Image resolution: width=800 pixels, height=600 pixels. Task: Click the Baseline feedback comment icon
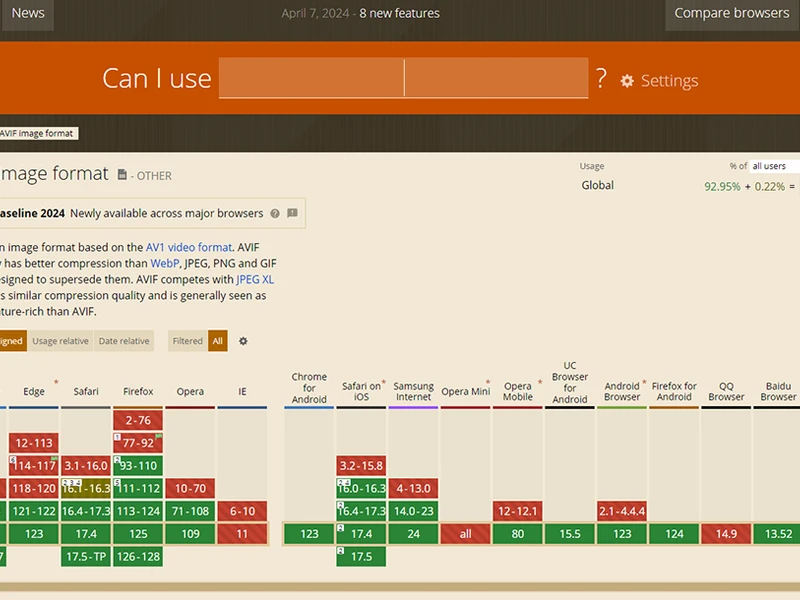(292, 213)
